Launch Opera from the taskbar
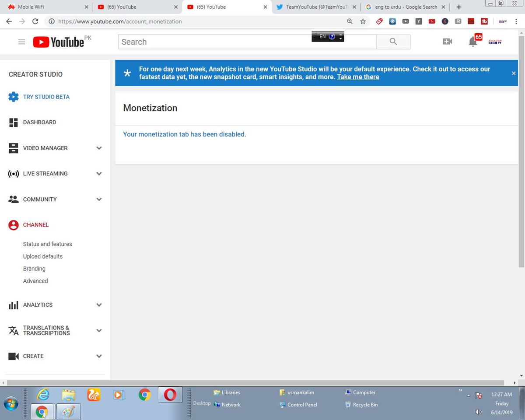 click(170, 395)
